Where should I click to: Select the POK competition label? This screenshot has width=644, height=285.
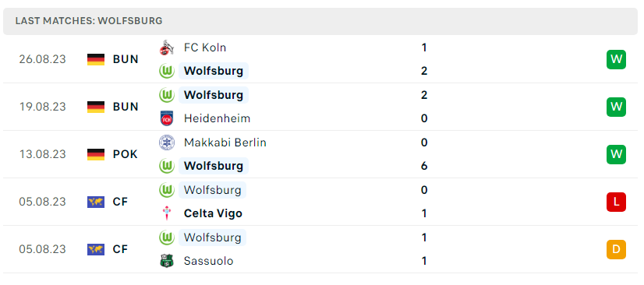126,154
